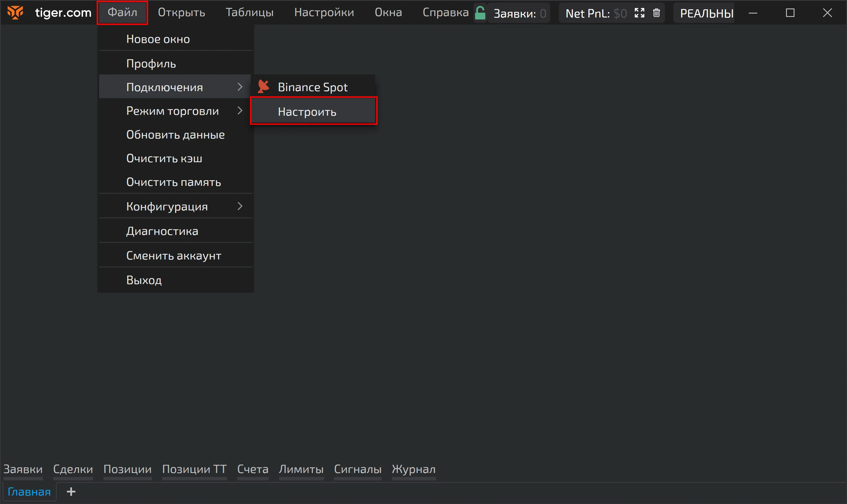The width and height of the screenshot is (847, 504).
Task: Maximize the application window
Action: (x=790, y=13)
